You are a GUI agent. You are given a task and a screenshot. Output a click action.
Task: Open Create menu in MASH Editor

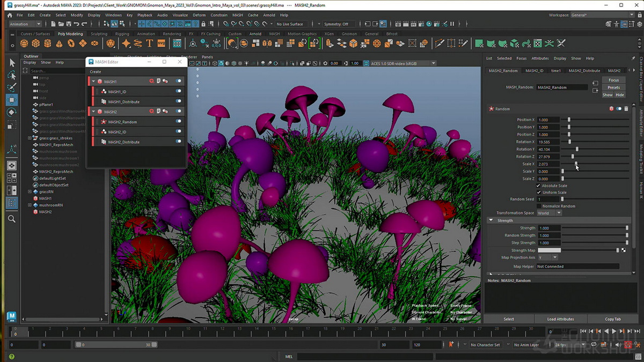[x=95, y=71]
